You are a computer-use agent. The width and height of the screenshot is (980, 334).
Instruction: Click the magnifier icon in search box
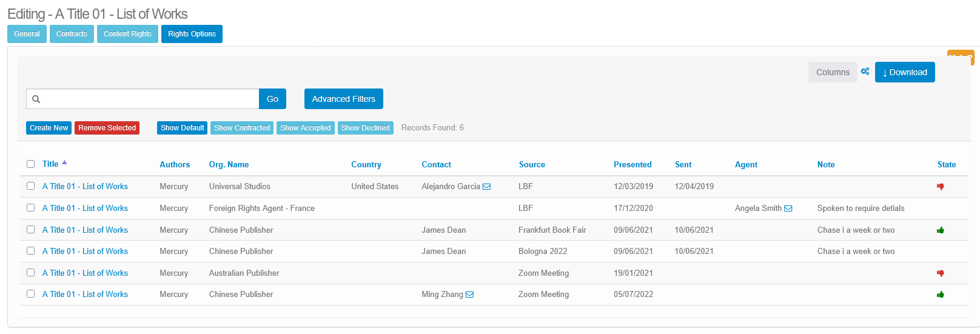(36, 99)
